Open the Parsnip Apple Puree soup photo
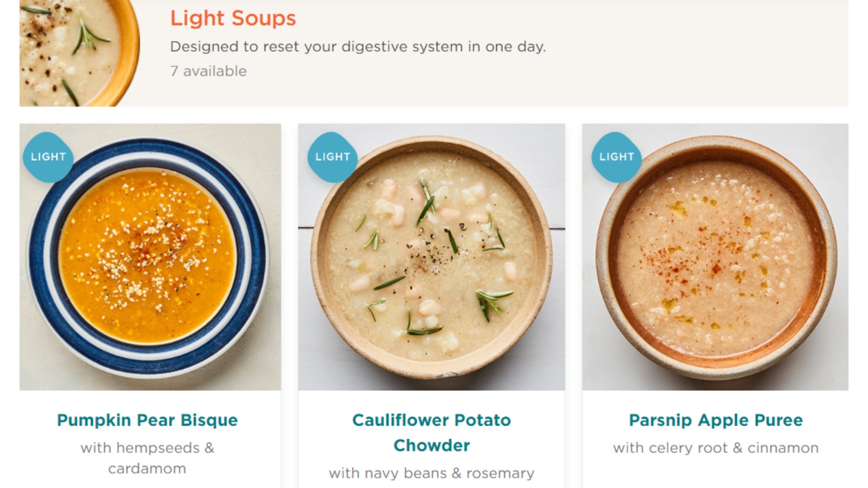 (x=716, y=257)
